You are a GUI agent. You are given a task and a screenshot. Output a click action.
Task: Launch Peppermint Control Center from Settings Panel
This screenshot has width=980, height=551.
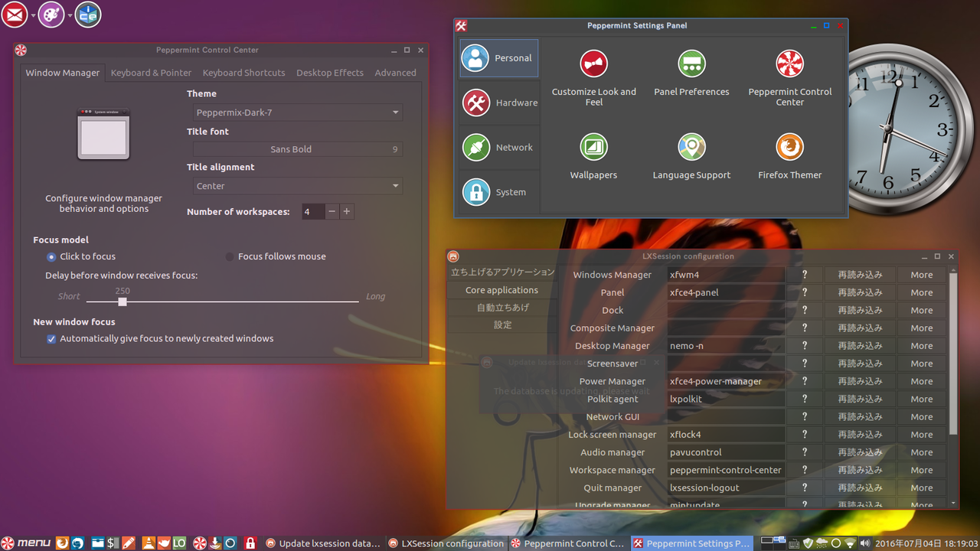[789, 78]
